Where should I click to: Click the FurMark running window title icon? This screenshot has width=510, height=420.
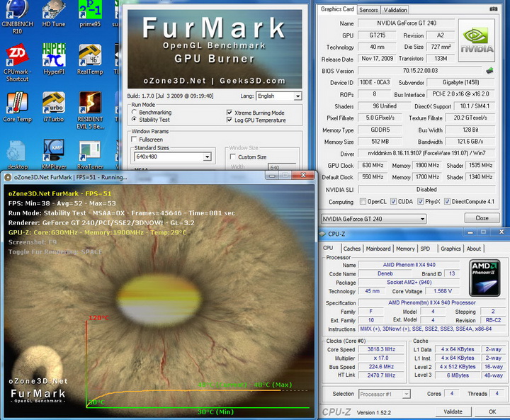(8, 177)
